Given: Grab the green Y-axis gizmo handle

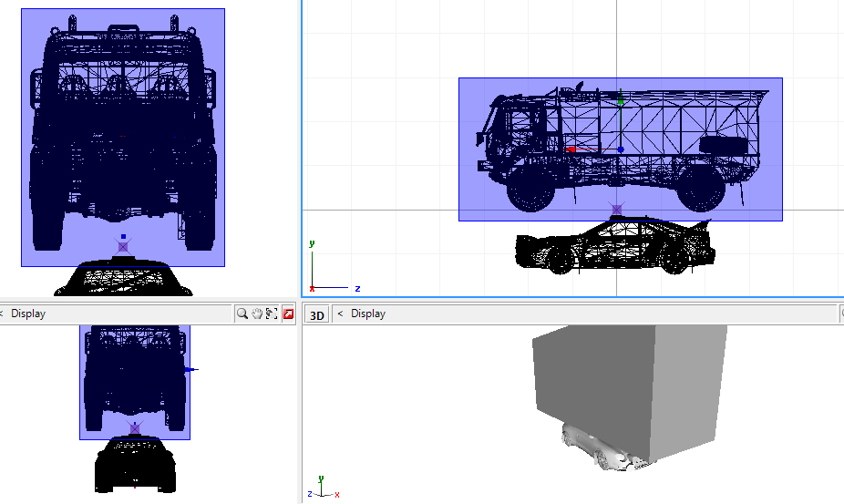Looking at the screenshot, I should click(620, 102).
